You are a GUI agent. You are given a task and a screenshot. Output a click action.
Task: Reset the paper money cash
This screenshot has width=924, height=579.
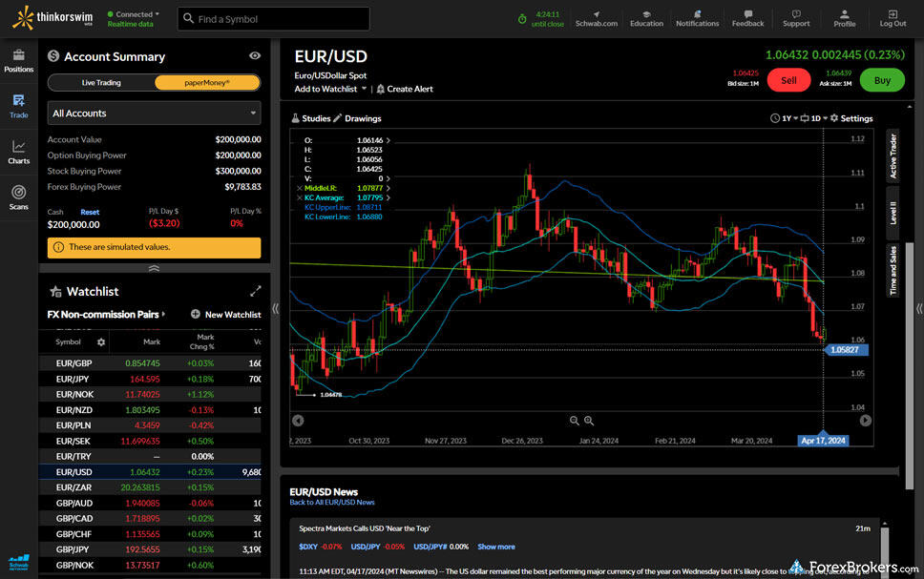coord(90,212)
